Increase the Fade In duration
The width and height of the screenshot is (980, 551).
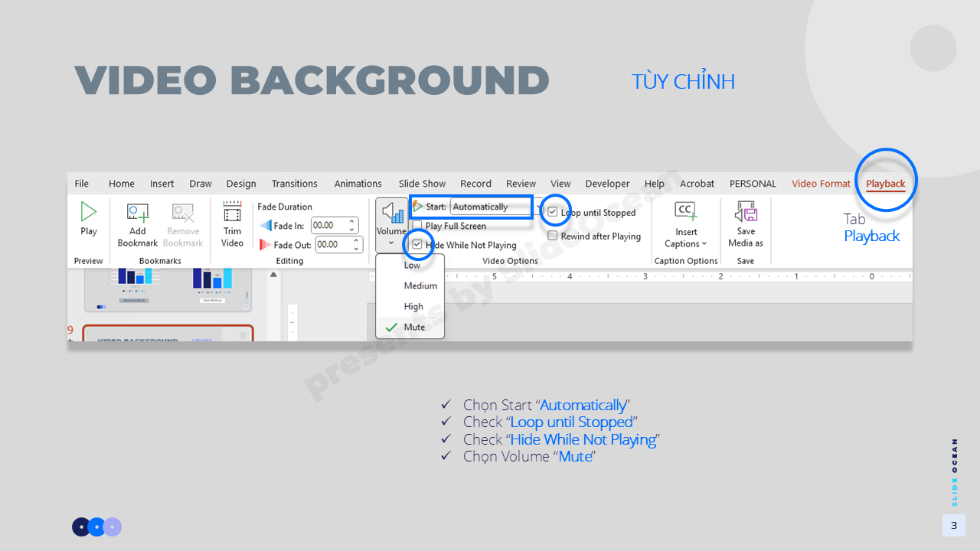pos(352,222)
